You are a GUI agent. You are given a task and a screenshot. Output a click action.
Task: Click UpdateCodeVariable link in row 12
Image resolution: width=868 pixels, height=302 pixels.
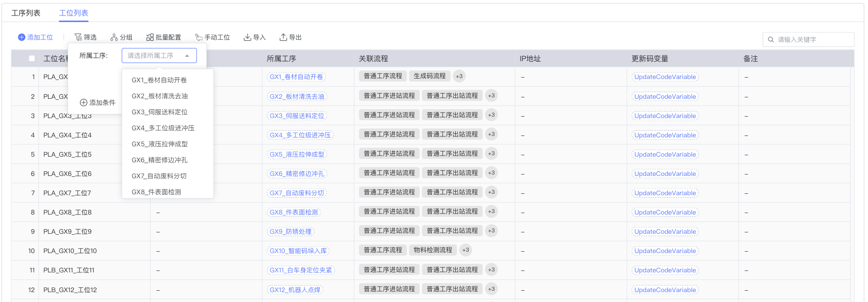coord(665,290)
